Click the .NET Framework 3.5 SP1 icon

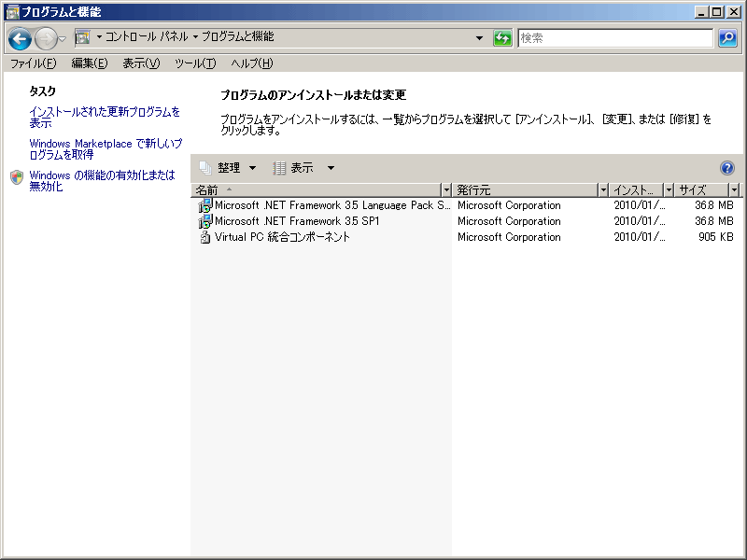(x=204, y=221)
